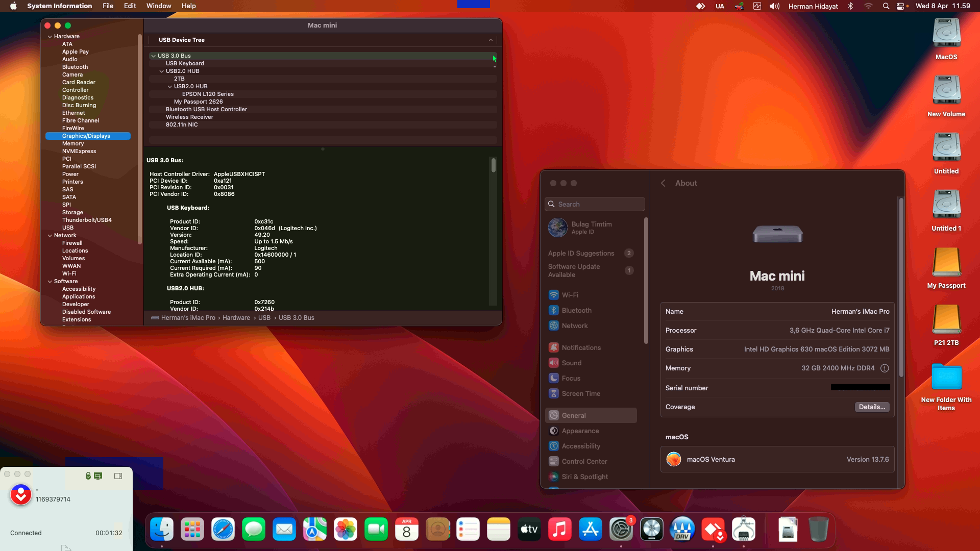
Task: Click the Wi-Fi icon in settings sidebar
Action: [554, 295]
